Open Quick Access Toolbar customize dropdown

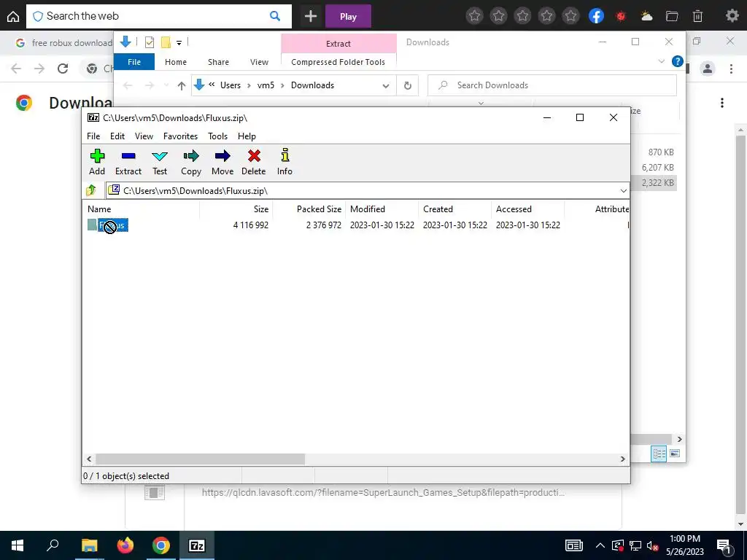tap(179, 43)
